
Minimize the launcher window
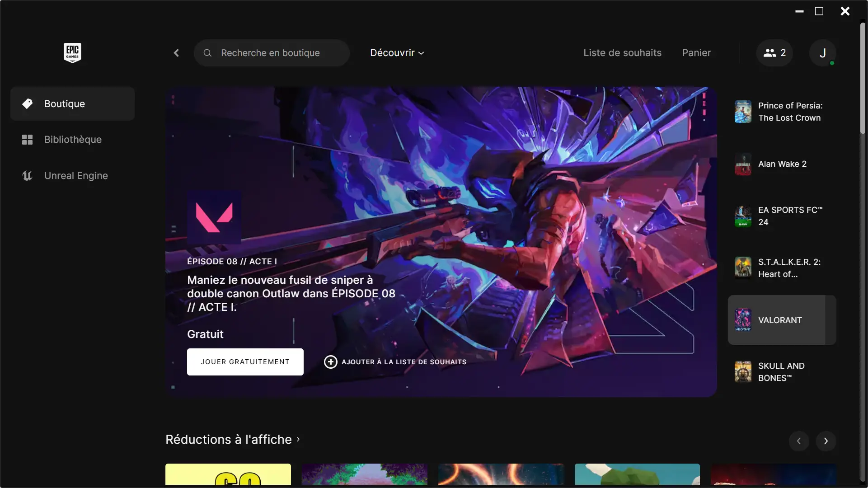pyautogui.click(x=799, y=11)
